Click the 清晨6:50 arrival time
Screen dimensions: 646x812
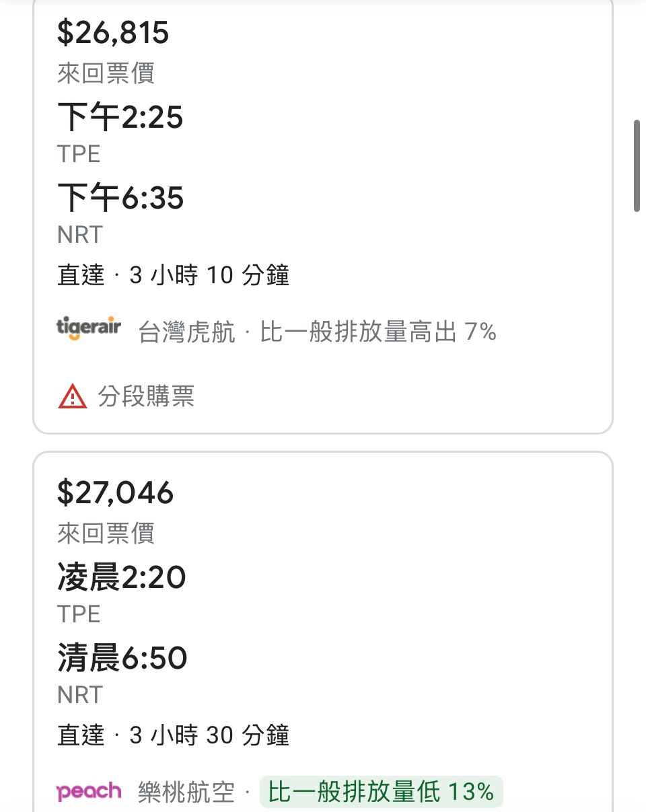point(122,659)
